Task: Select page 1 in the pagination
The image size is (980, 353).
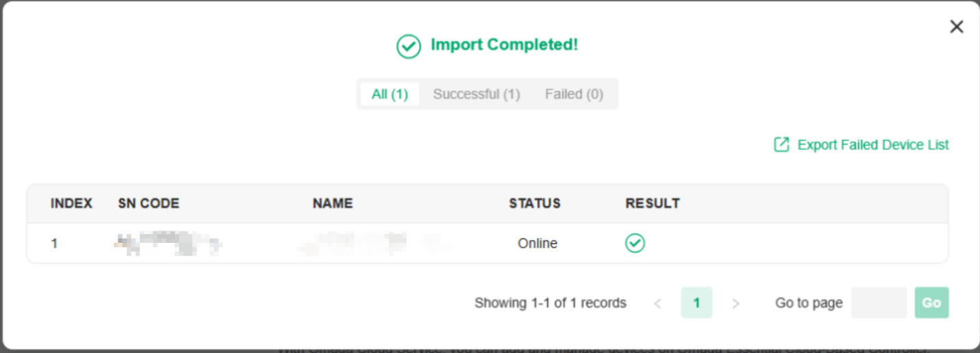Action: pos(696,302)
